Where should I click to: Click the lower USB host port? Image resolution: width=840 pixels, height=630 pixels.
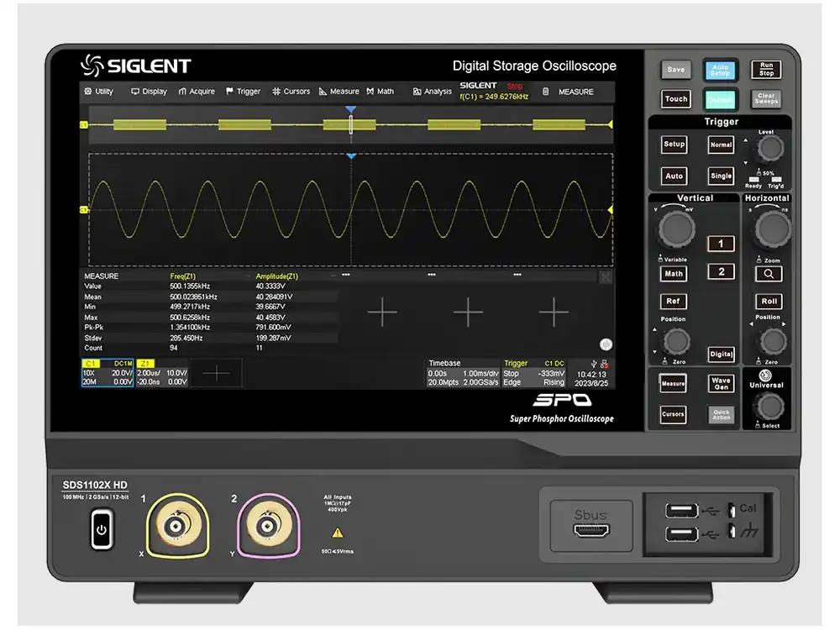[681, 534]
